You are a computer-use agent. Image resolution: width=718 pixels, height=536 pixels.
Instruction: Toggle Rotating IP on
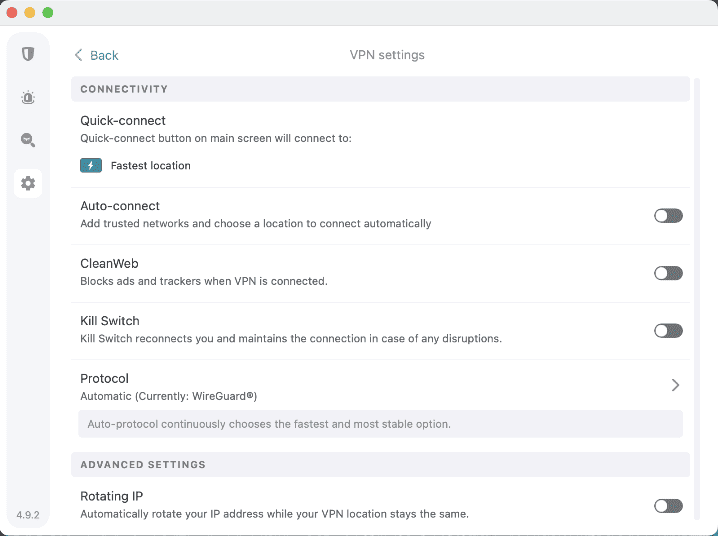click(668, 506)
